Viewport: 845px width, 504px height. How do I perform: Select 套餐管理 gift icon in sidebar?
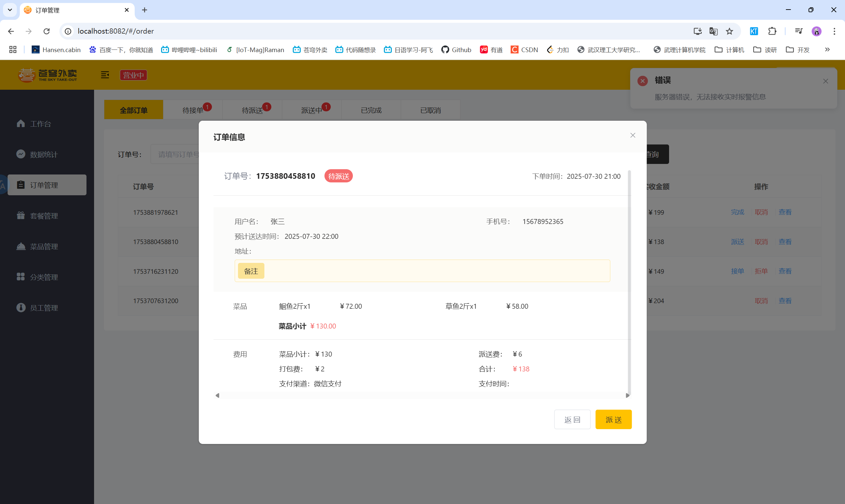pos(21,216)
